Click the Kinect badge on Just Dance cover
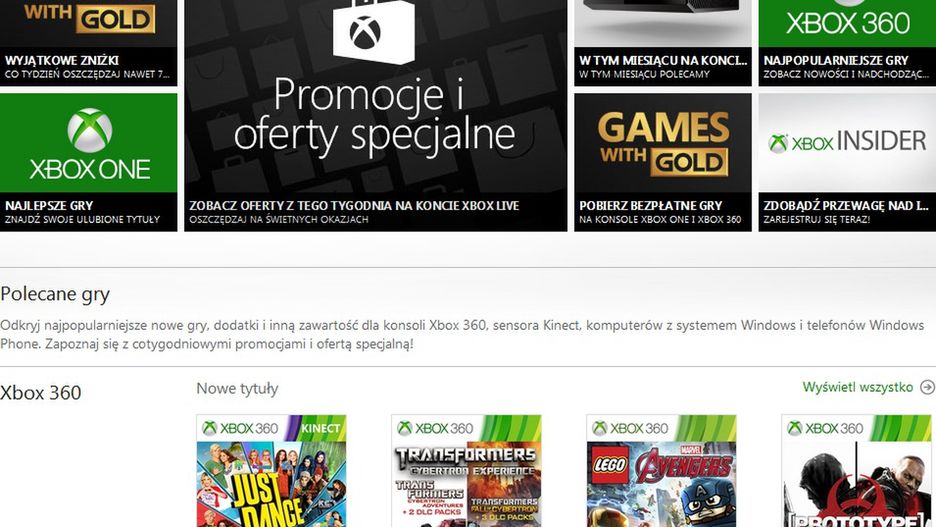 [x=320, y=429]
